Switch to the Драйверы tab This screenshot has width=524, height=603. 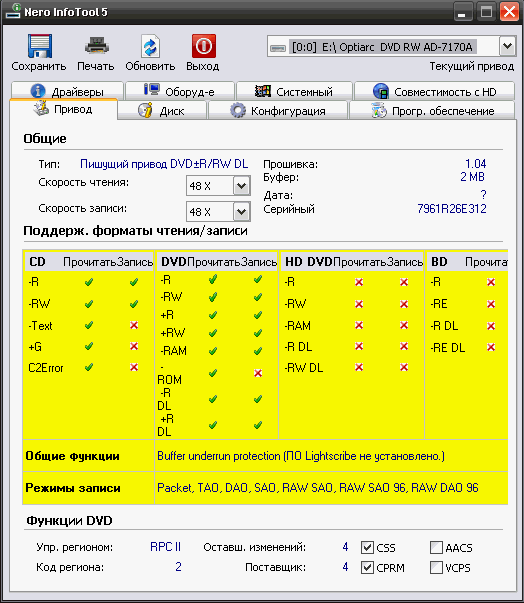pos(68,91)
